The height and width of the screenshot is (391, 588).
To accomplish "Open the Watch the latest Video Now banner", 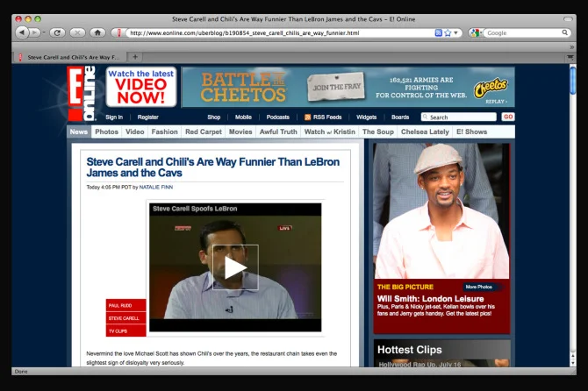I will 141,87.
